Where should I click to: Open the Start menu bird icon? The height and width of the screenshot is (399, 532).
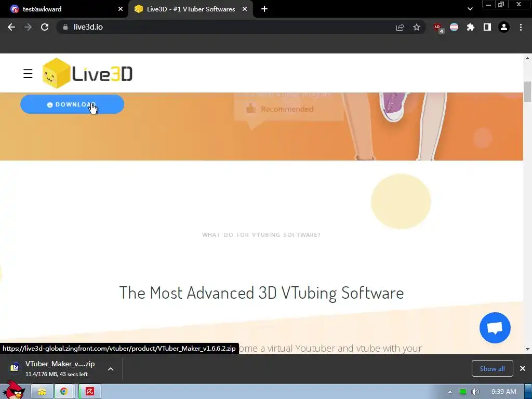(14, 391)
